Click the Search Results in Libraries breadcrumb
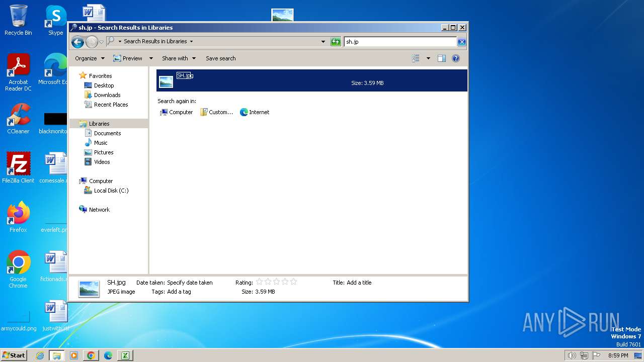The width and height of the screenshot is (644, 362). [155, 42]
